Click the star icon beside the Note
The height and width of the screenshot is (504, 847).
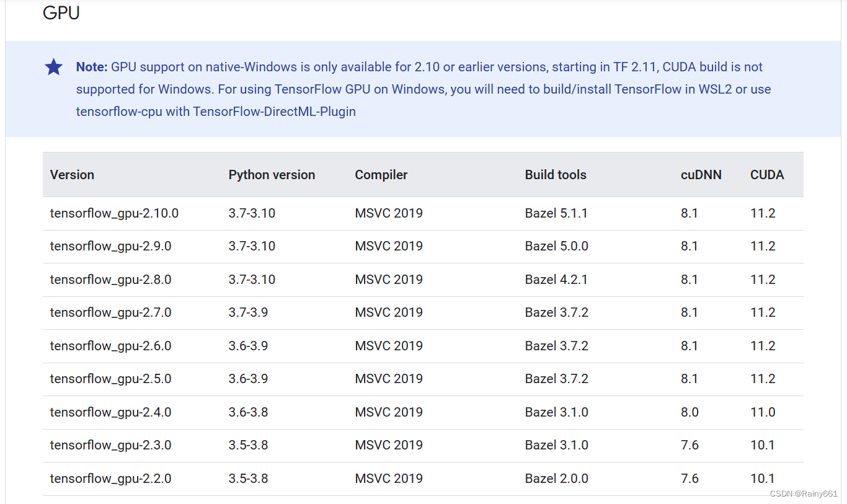click(x=54, y=67)
